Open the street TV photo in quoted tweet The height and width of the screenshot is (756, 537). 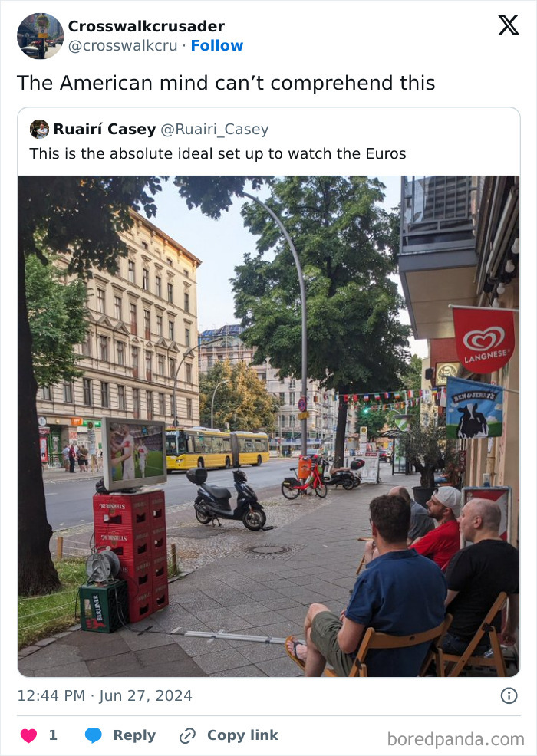268,426
